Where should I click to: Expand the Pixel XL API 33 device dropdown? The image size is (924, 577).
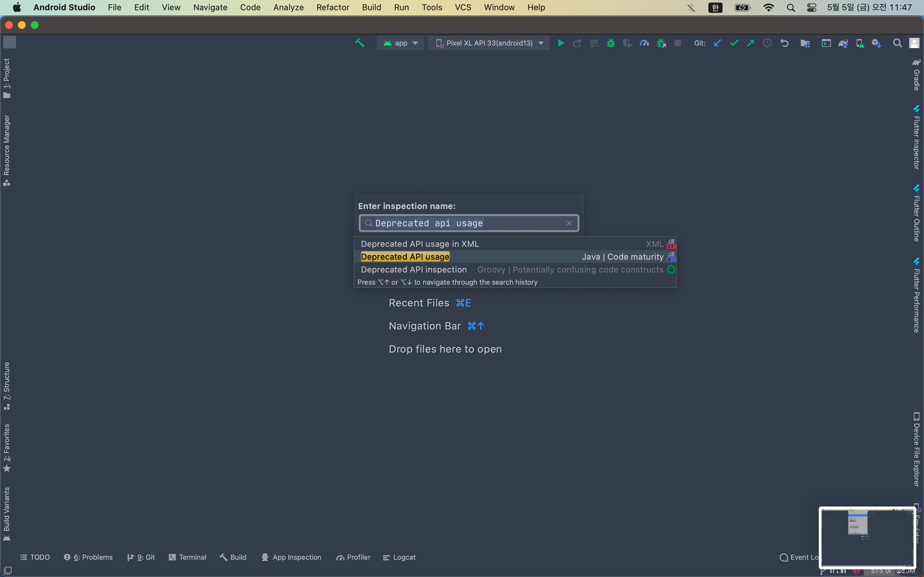point(489,43)
